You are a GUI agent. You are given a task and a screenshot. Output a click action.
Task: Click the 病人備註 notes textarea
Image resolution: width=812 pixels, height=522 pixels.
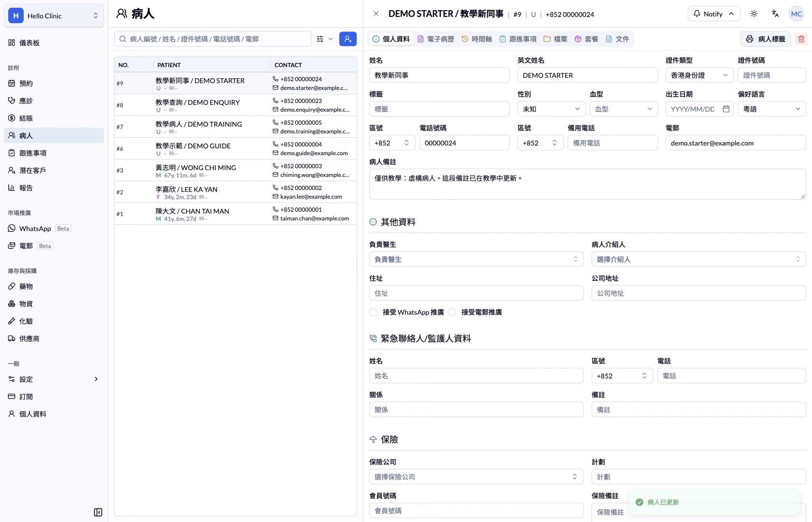point(588,184)
